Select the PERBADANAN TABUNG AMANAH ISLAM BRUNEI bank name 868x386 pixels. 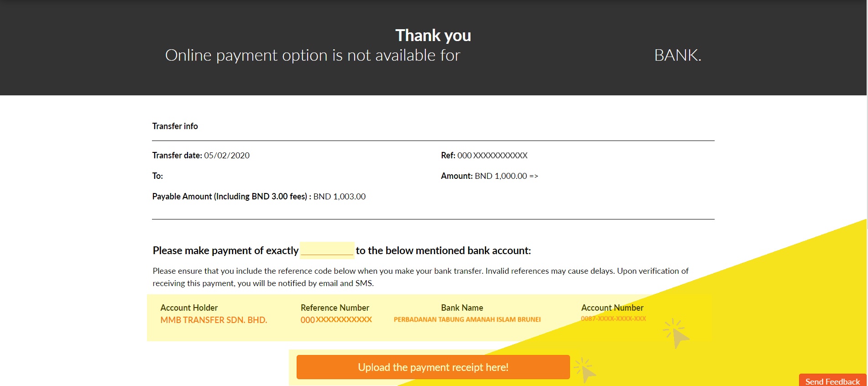point(467,319)
